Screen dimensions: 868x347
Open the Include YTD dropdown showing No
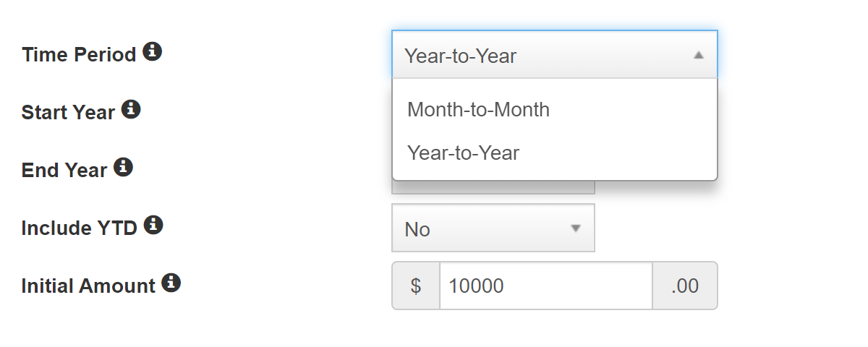pos(493,228)
